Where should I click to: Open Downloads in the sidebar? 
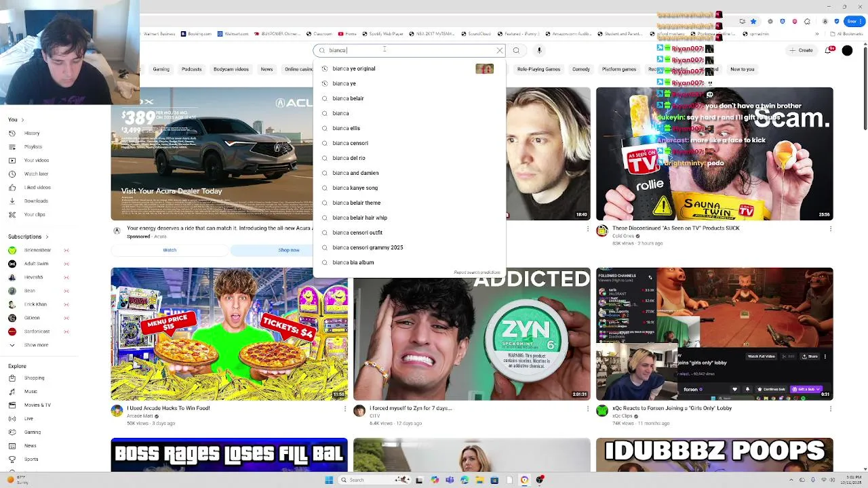36,201
